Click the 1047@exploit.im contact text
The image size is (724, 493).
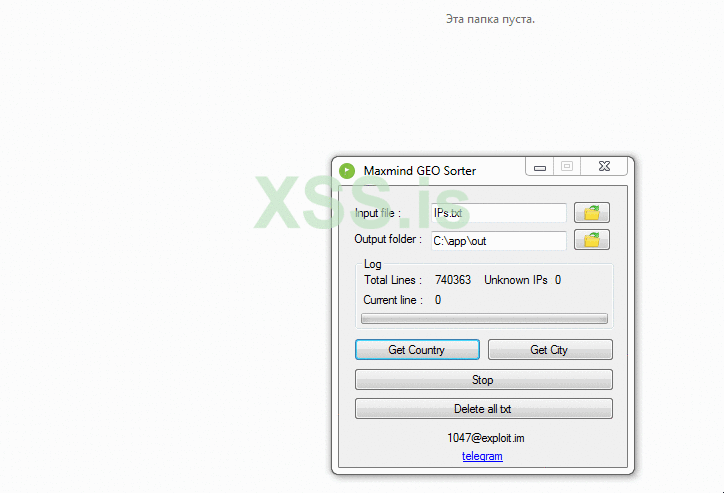pyautogui.click(x=485, y=438)
